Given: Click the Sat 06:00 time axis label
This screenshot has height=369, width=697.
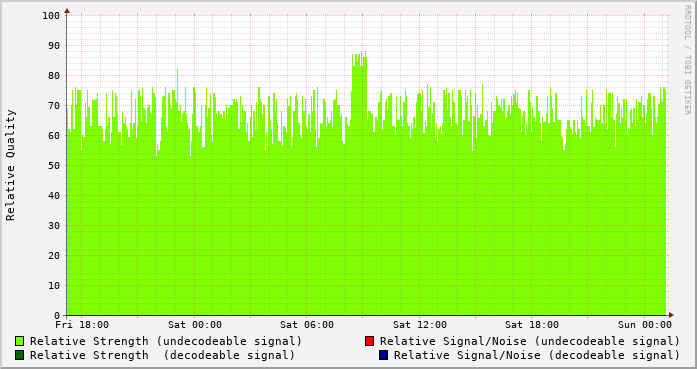Looking at the screenshot, I should click(307, 325).
